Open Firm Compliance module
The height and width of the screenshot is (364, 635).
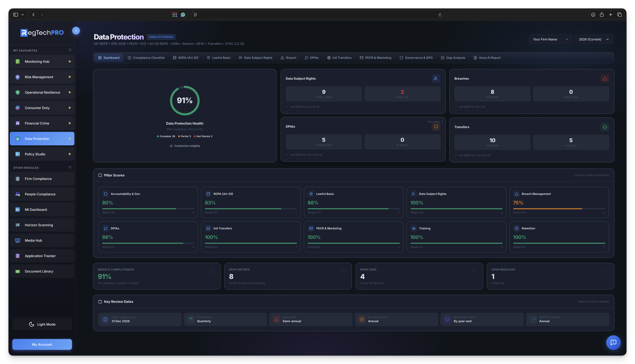click(42, 179)
